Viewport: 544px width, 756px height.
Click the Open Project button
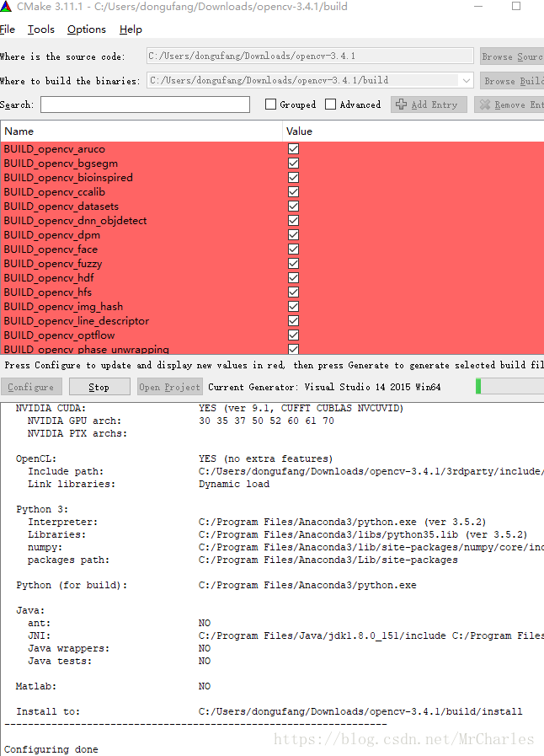(x=169, y=387)
